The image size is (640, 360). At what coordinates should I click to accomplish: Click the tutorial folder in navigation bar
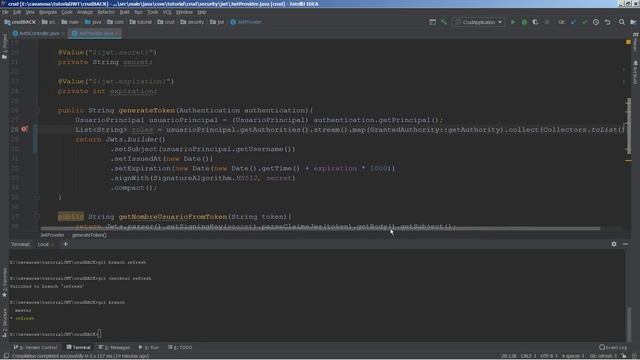coord(140,22)
